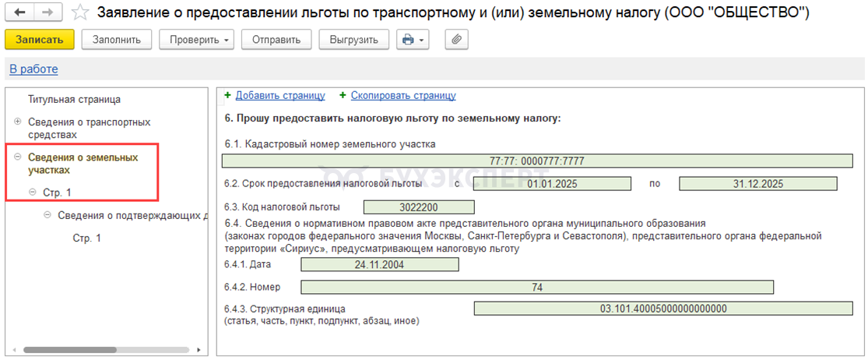The image size is (868, 357).
Task: Click the forward navigation arrow
Action: [x=47, y=13]
